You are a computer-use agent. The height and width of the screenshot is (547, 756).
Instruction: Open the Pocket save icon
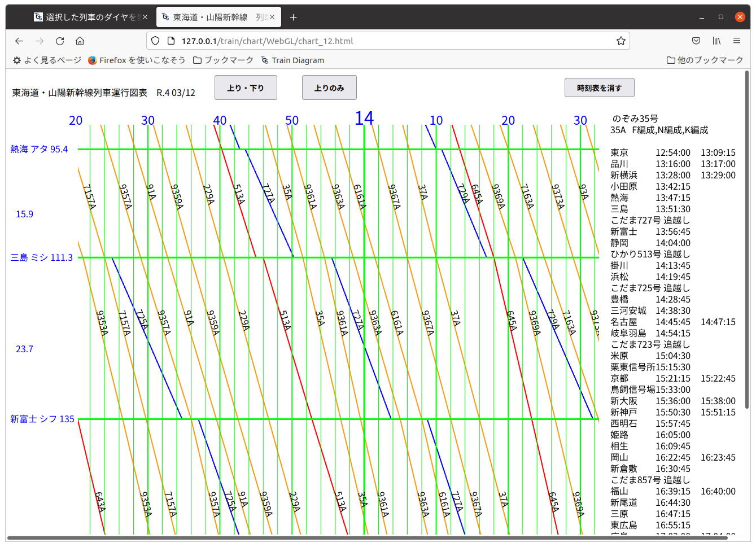(x=696, y=41)
